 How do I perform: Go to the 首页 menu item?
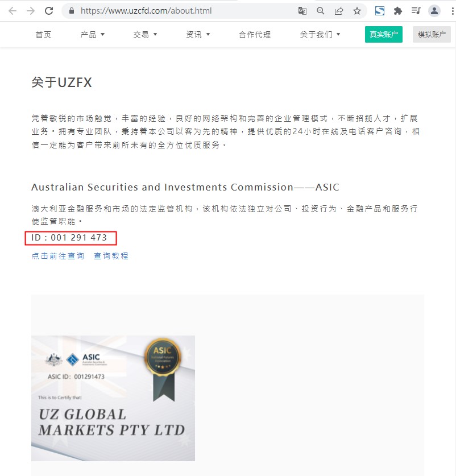pyautogui.click(x=43, y=35)
